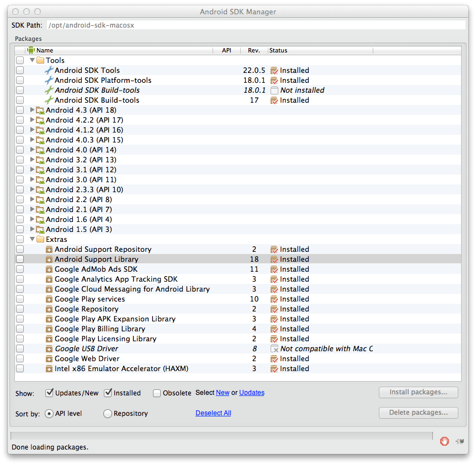
Task: Click the loading progress bar
Action: point(221,436)
